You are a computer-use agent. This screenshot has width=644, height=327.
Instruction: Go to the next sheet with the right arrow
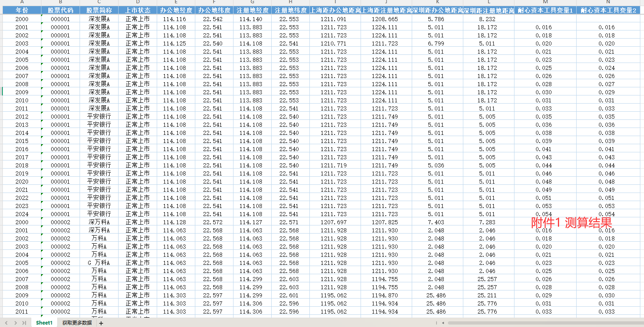click(x=15, y=323)
